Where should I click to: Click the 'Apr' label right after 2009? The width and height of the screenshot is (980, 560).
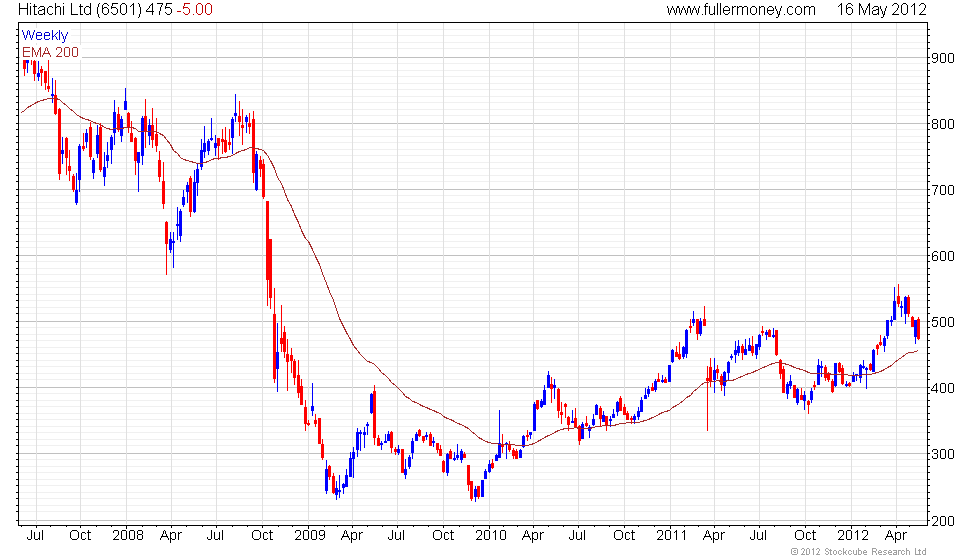point(352,536)
